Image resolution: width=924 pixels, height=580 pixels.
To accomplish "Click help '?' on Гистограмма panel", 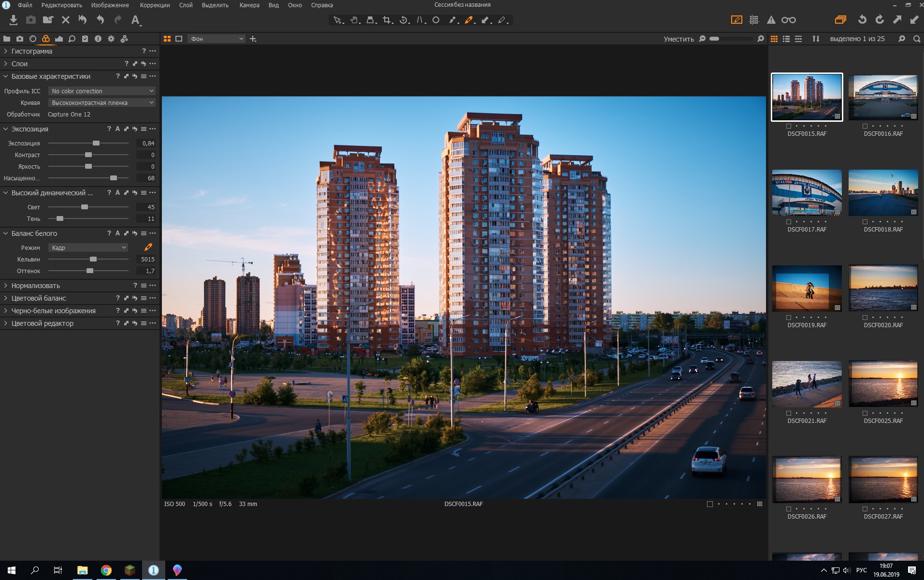I will click(144, 51).
